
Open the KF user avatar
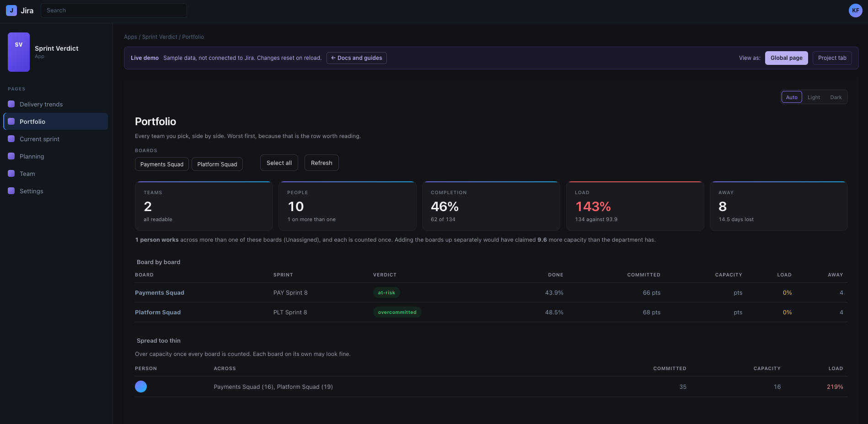tap(855, 11)
